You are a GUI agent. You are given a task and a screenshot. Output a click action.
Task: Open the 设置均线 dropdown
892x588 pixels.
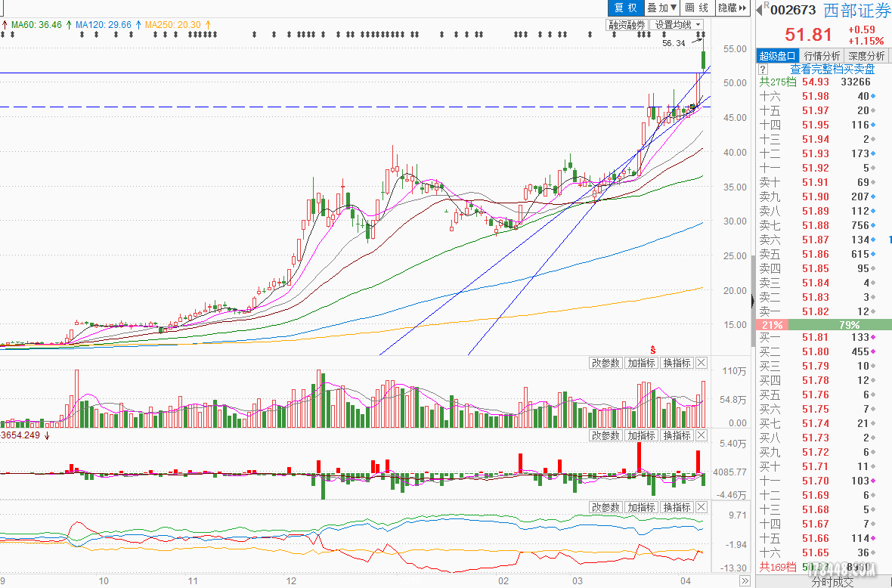click(677, 25)
